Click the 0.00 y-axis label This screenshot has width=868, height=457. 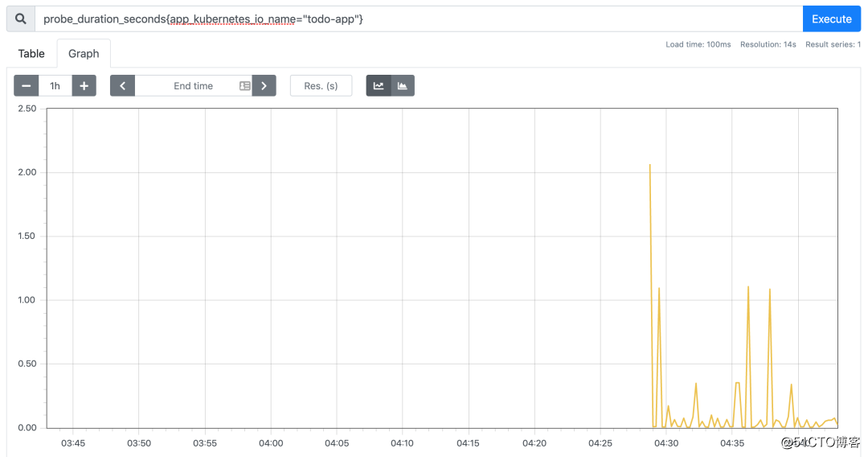27,428
